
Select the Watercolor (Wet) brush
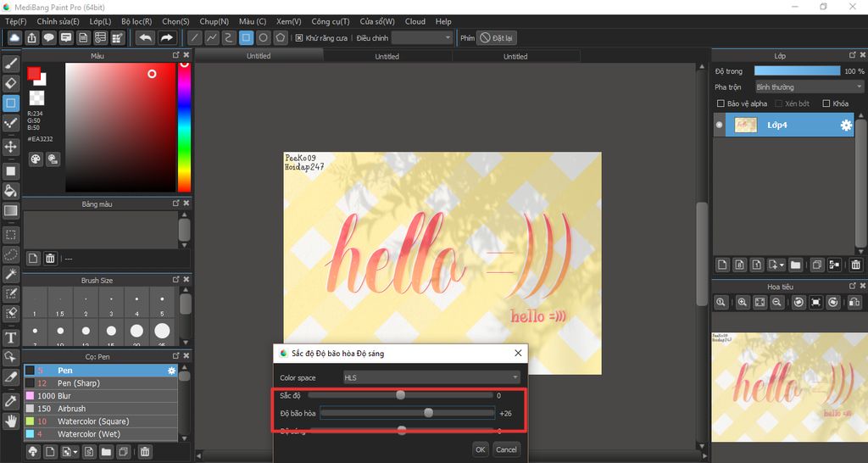pos(101,434)
